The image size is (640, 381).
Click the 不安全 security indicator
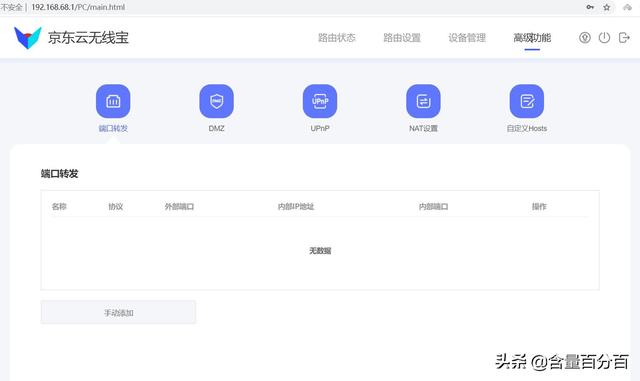11,7
